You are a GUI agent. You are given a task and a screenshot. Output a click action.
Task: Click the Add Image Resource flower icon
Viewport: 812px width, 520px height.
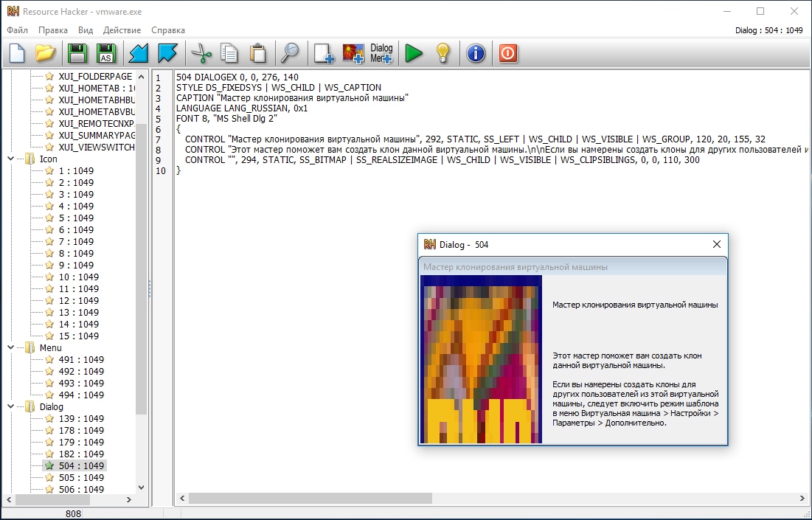[x=353, y=53]
